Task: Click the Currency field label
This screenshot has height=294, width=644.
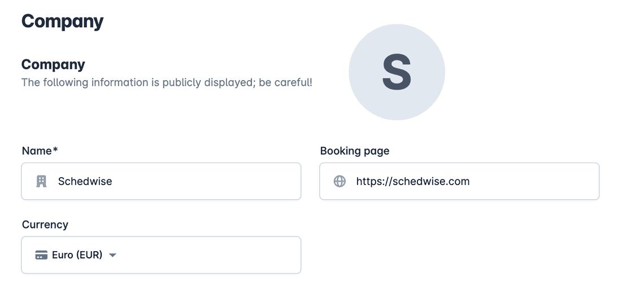Action: click(45, 225)
